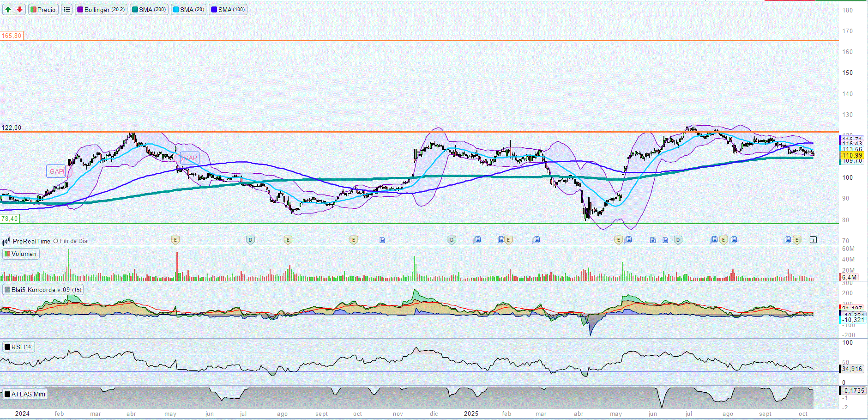Click the green up arrow icon
The height and width of the screenshot is (420, 868).
[8, 10]
